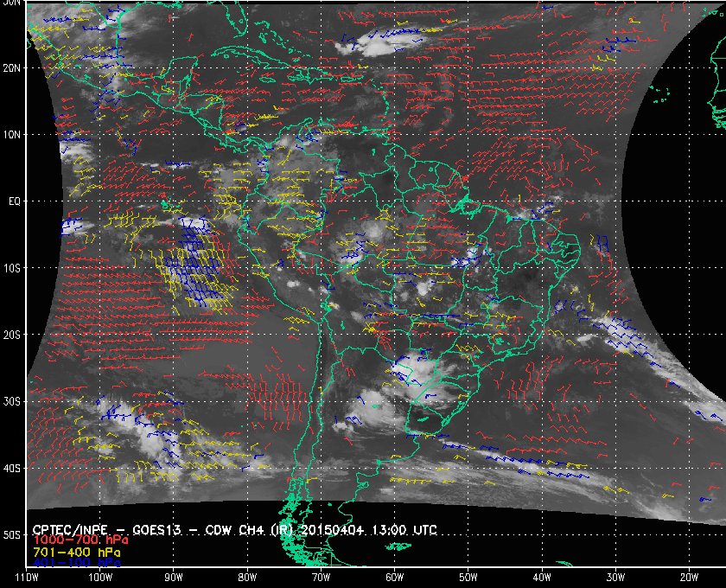
Task: Click the 50W longitude label
Action: pos(468,578)
